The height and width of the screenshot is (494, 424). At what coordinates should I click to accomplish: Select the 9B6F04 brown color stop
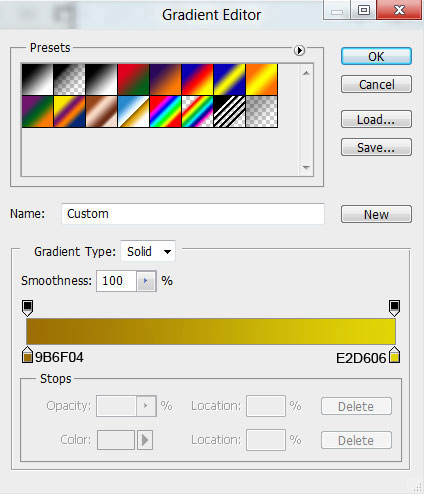(27, 355)
